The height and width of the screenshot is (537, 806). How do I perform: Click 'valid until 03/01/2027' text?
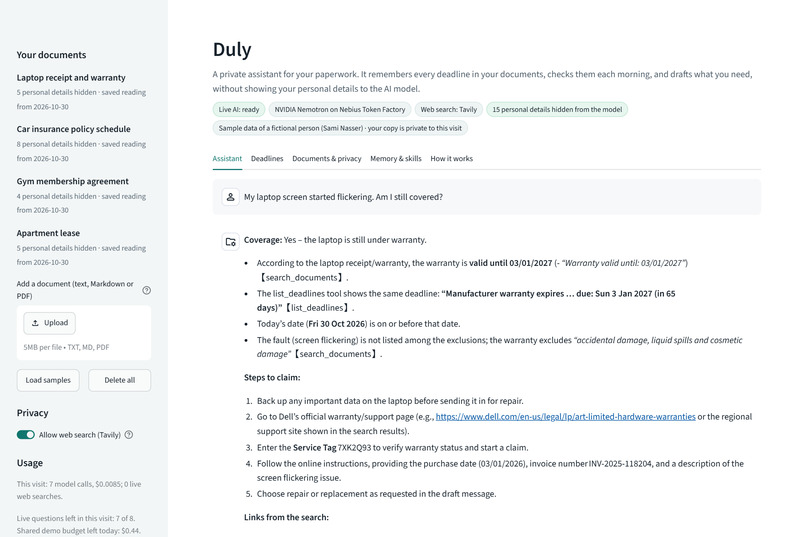point(510,263)
